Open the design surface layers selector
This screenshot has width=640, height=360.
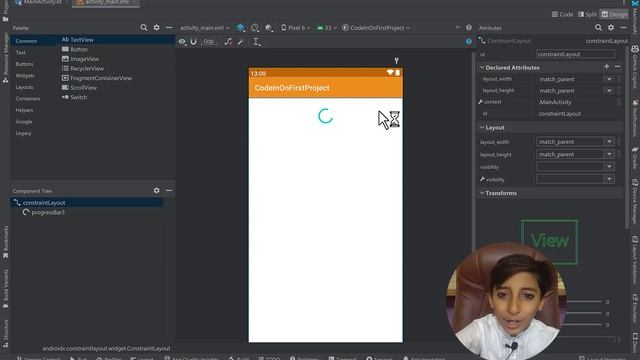point(240,28)
